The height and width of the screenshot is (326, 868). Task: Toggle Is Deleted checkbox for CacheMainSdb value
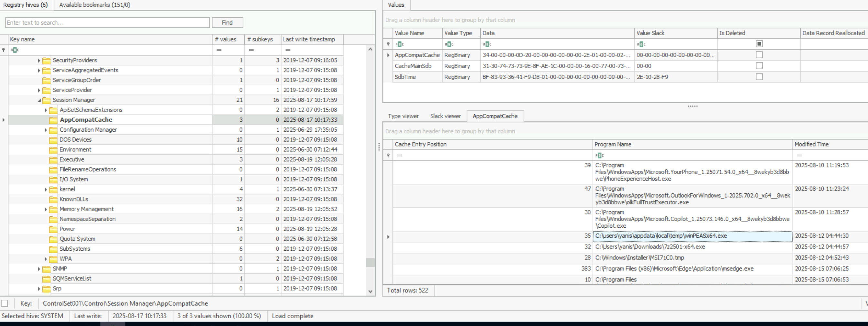[759, 66]
